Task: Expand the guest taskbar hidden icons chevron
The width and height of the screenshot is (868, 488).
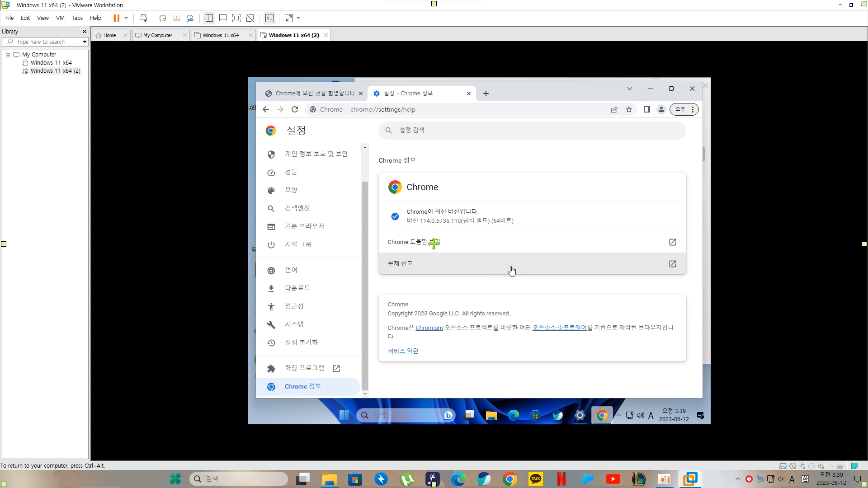Action: 618,415
